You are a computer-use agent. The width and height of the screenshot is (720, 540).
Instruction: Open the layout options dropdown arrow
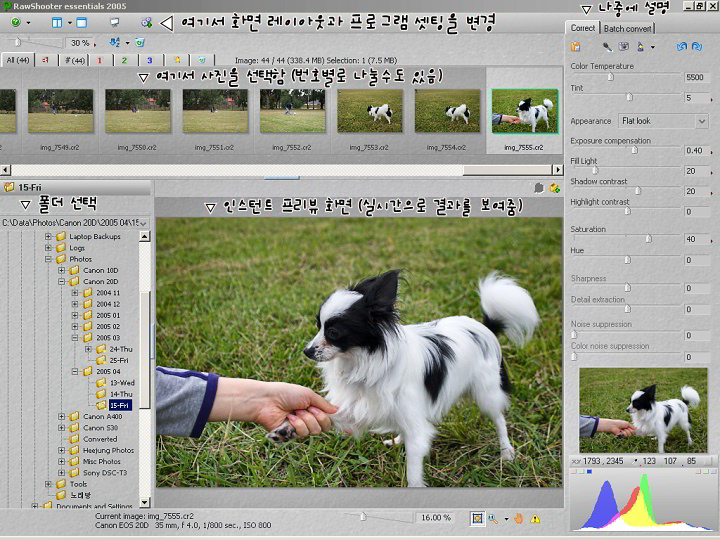click(x=70, y=22)
